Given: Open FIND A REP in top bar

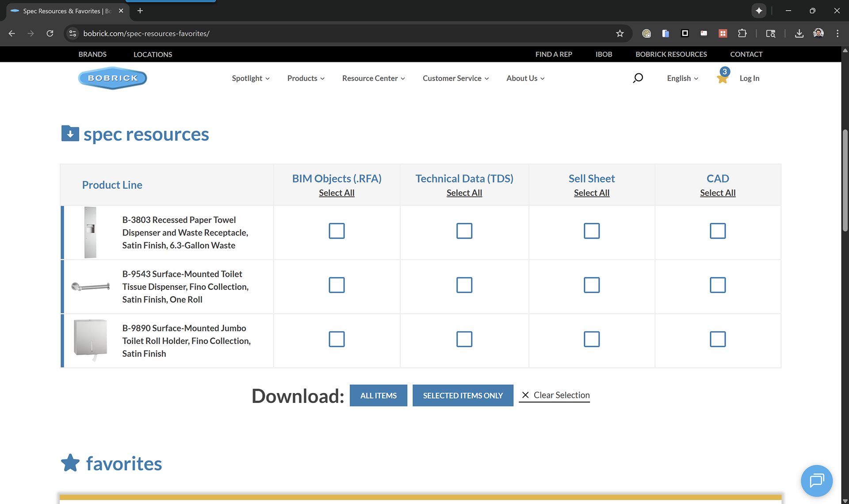Looking at the screenshot, I should [x=553, y=54].
